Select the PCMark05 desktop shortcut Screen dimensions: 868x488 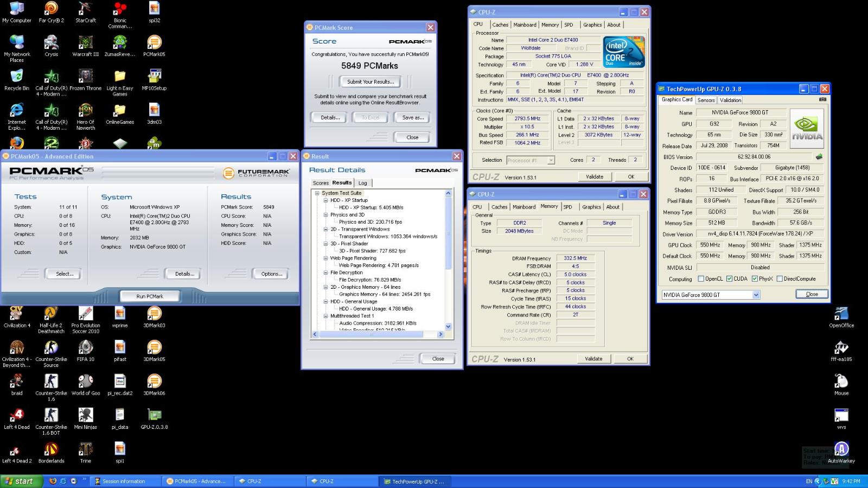click(154, 46)
